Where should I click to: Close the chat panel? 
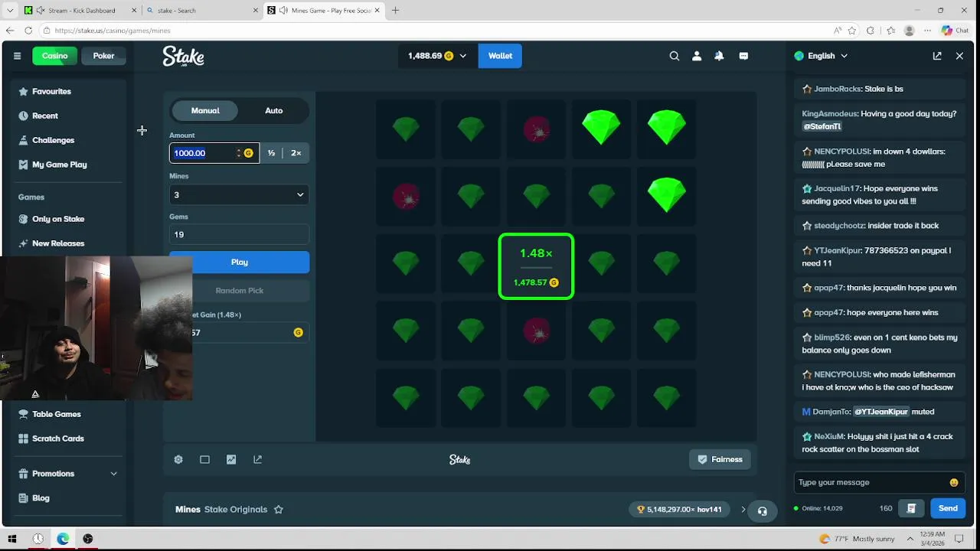point(959,56)
